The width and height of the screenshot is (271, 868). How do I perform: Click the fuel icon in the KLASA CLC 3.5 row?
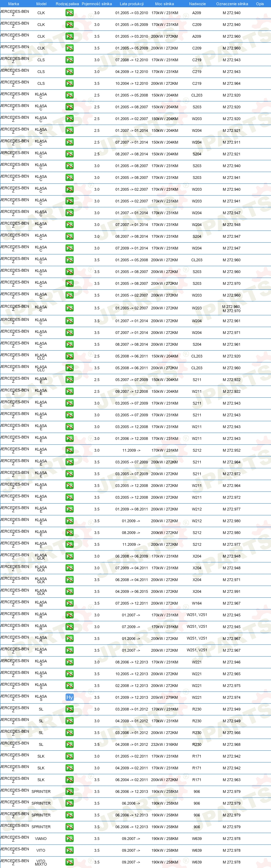click(70, 368)
